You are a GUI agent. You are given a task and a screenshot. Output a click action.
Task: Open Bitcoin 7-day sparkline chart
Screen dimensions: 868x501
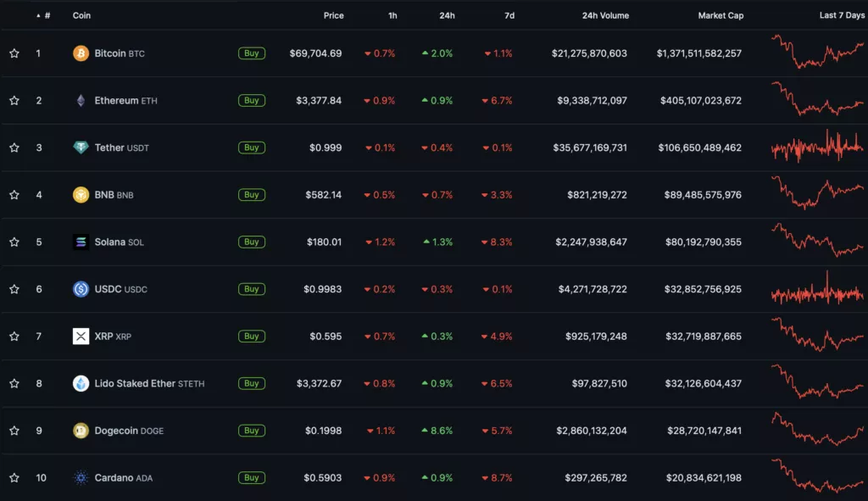[x=818, y=52]
